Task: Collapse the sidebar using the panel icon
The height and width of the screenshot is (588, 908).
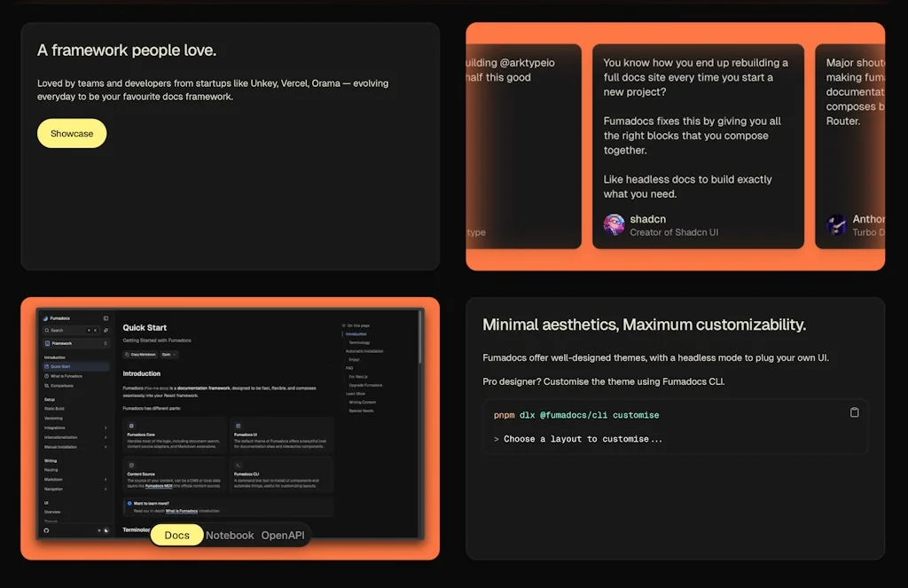Action: (x=106, y=317)
